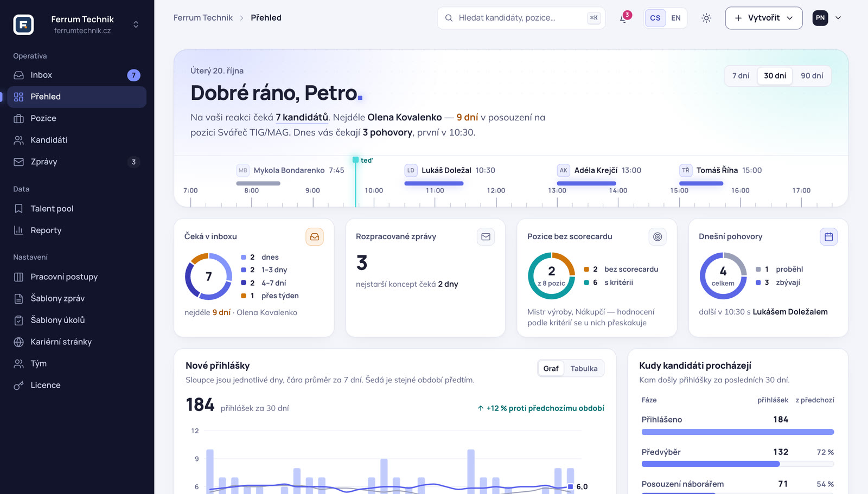Click the Předvýběr funnel progress bar
This screenshot has width=868, height=494.
(738, 464)
